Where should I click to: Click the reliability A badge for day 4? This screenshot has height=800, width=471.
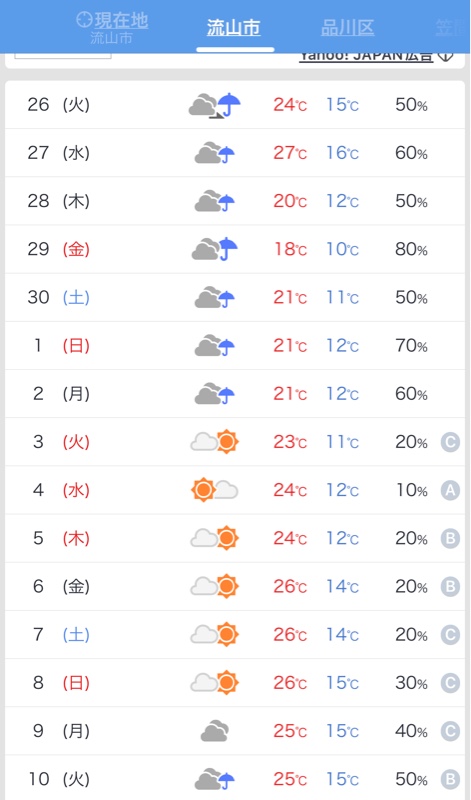pos(450,490)
